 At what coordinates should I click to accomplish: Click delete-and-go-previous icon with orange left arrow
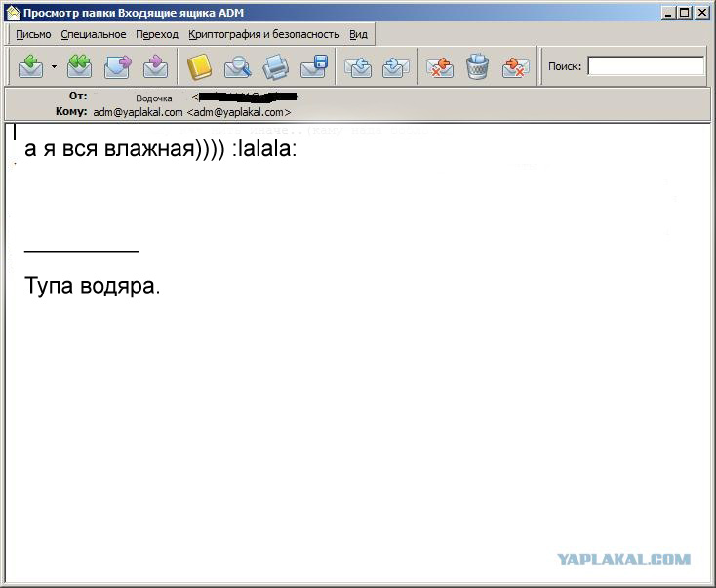[440, 66]
